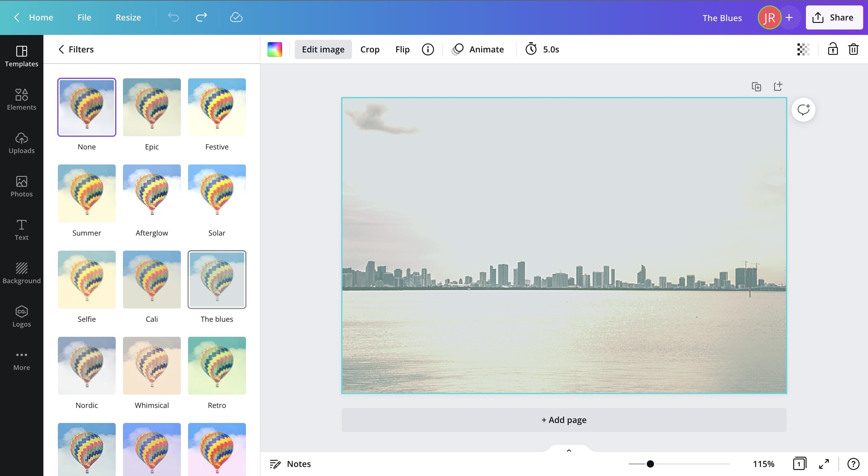Screen dimensions: 868x476
Task: Open the File menu
Action: pos(84,17)
